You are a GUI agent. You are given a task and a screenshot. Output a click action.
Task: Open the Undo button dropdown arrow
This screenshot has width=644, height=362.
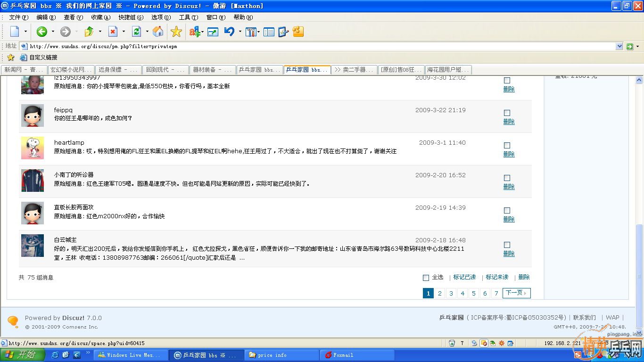click(240, 32)
